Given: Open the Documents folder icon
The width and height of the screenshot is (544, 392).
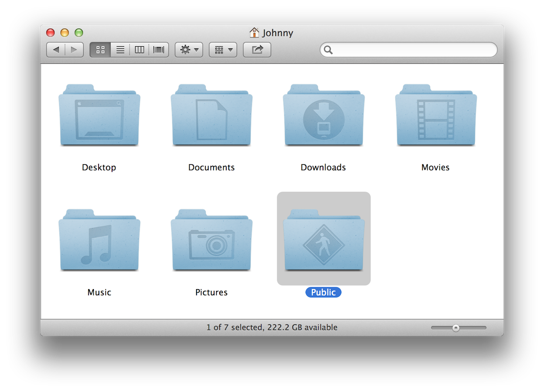Looking at the screenshot, I should coord(211,115).
